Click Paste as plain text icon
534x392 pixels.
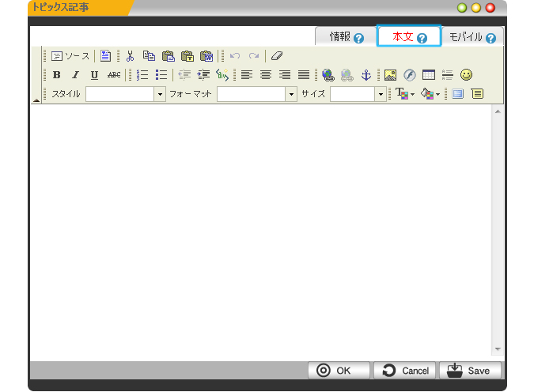pyautogui.click(x=187, y=56)
